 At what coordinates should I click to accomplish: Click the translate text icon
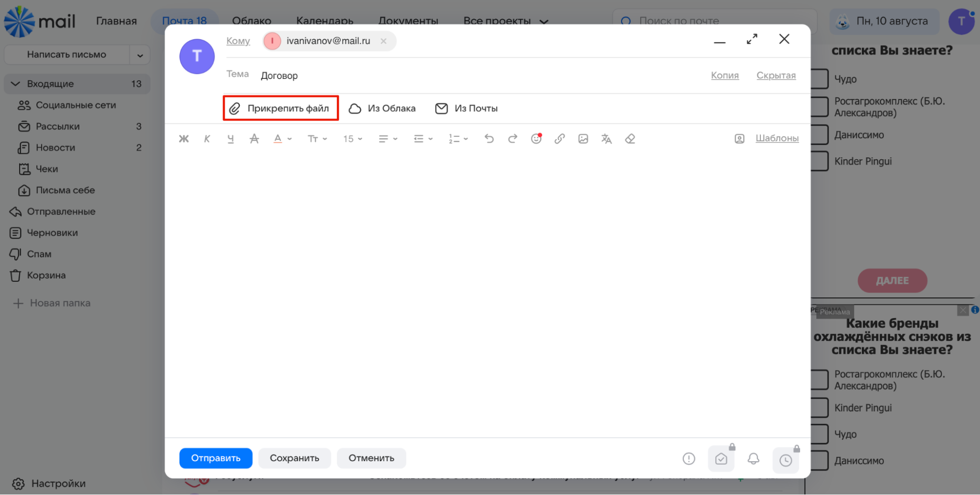pyautogui.click(x=606, y=139)
